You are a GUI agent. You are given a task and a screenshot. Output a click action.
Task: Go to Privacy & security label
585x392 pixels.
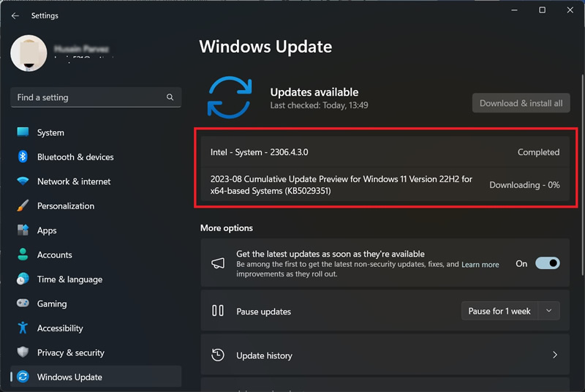70,353
